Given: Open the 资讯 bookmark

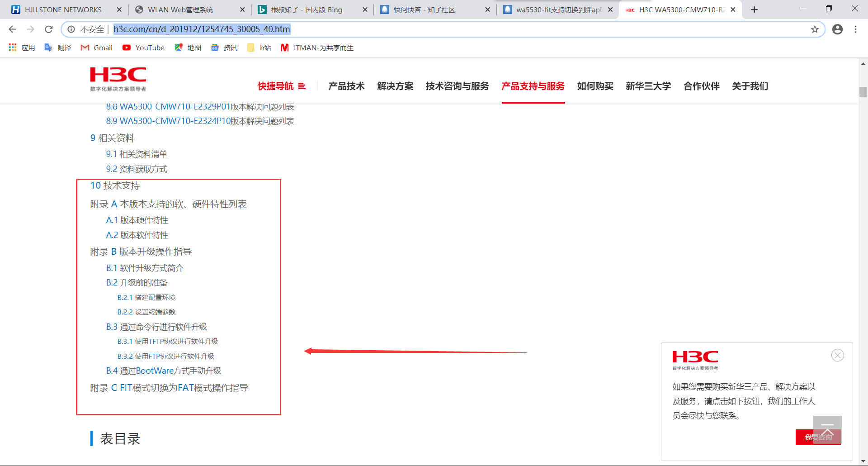Looking at the screenshot, I should point(224,48).
